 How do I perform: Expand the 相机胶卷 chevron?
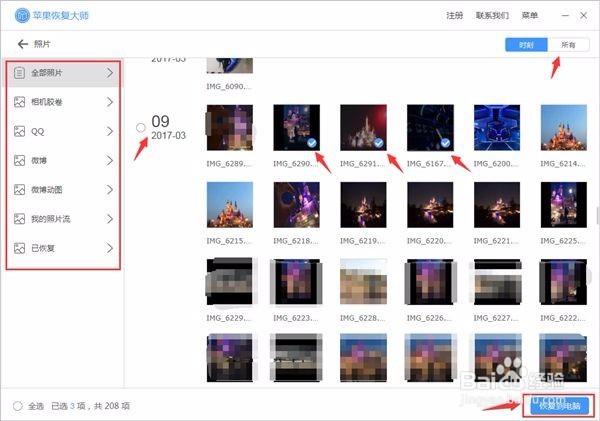coord(110,102)
